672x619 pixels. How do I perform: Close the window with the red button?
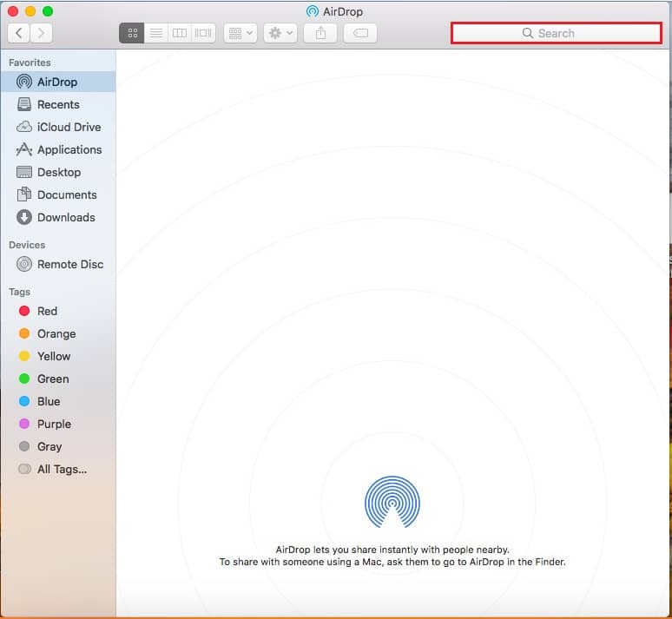coord(13,11)
